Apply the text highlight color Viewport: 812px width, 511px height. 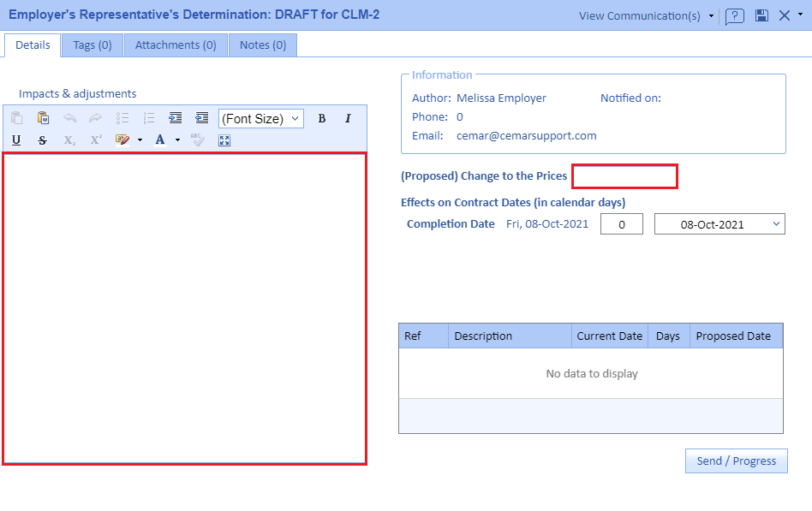click(x=122, y=140)
